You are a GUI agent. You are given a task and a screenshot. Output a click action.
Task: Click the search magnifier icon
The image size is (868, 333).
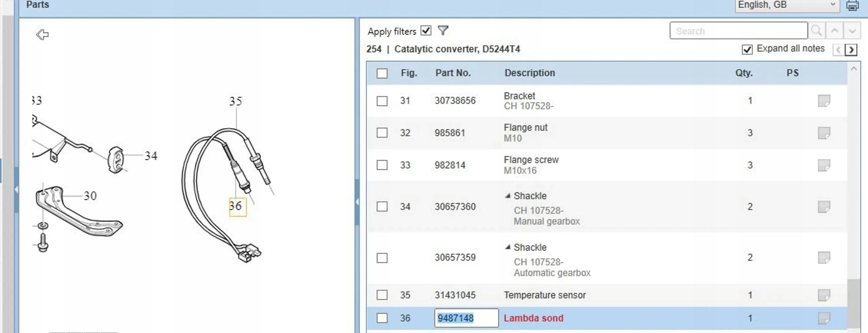point(816,31)
